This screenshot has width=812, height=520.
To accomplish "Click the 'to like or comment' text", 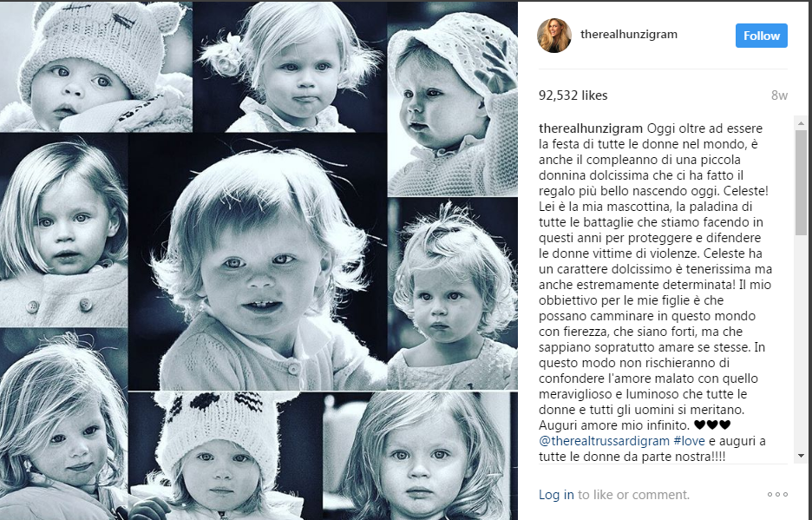I will 633,495.
